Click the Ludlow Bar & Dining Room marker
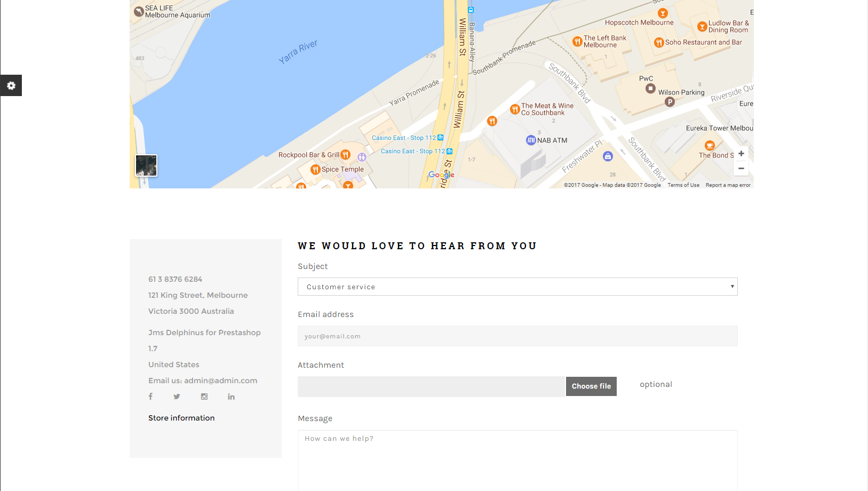868x491 pixels. point(702,26)
